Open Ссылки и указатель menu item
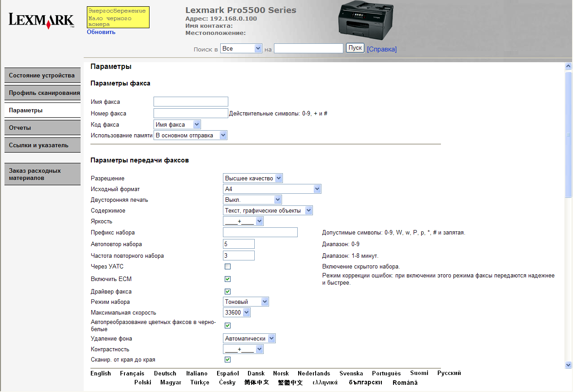Image resolution: width=573 pixels, height=392 pixels. pyautogui.click(x=43, y=145)
